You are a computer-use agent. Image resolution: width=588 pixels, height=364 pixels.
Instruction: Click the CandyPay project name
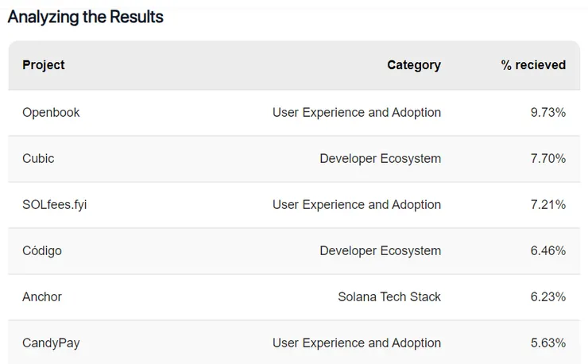pos(51,343)
